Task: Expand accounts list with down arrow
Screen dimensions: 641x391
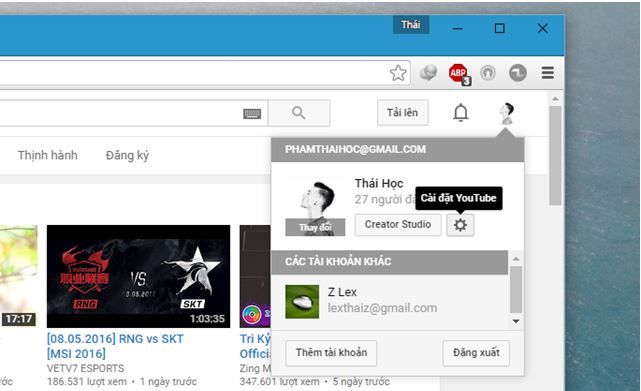Action: pos(516,321)
